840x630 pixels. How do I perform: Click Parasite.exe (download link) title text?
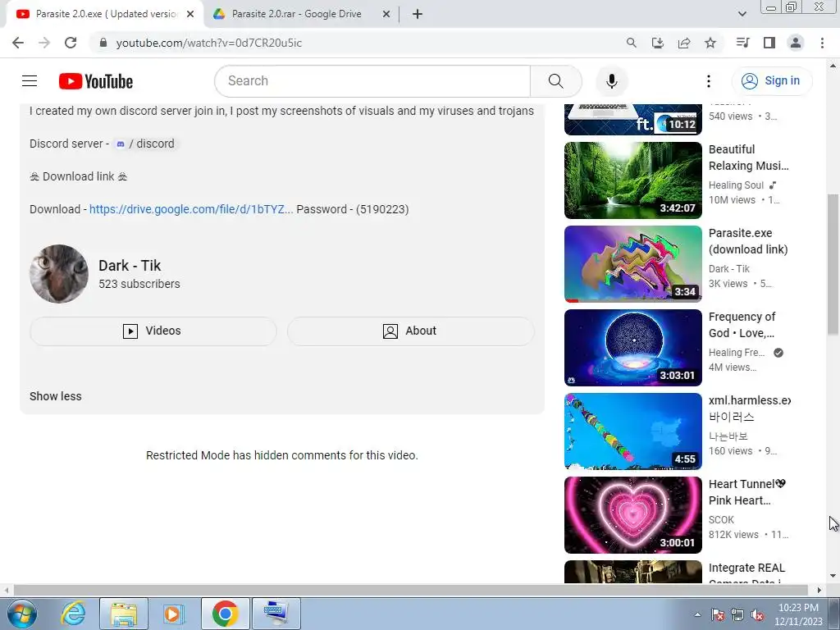tap(748, 241)
